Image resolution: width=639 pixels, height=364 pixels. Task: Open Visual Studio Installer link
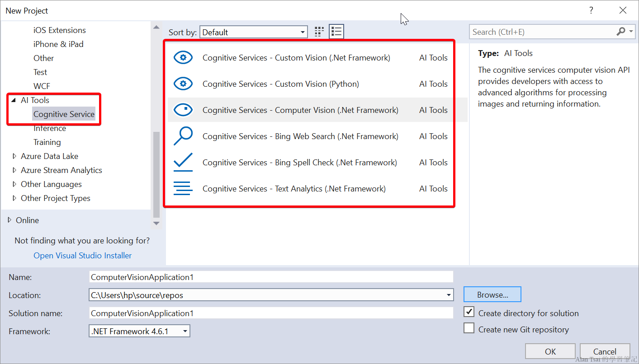pos(83,256)
